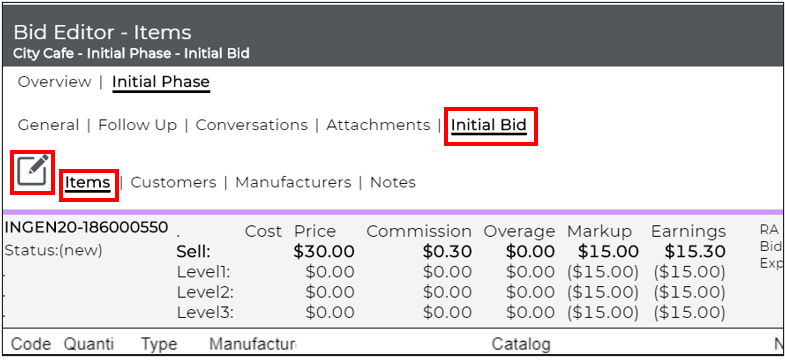785x360 pixels.
Task: Show the Manufacturers sub-tab
Action: (293, 183)
